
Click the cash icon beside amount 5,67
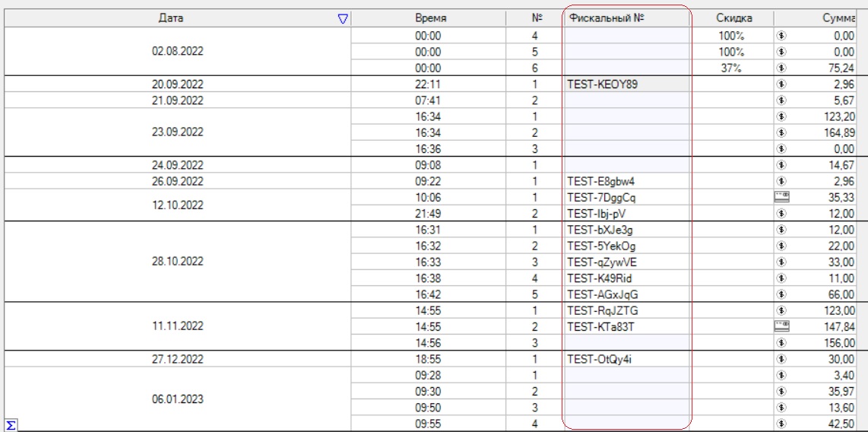(x=780, y=99)
